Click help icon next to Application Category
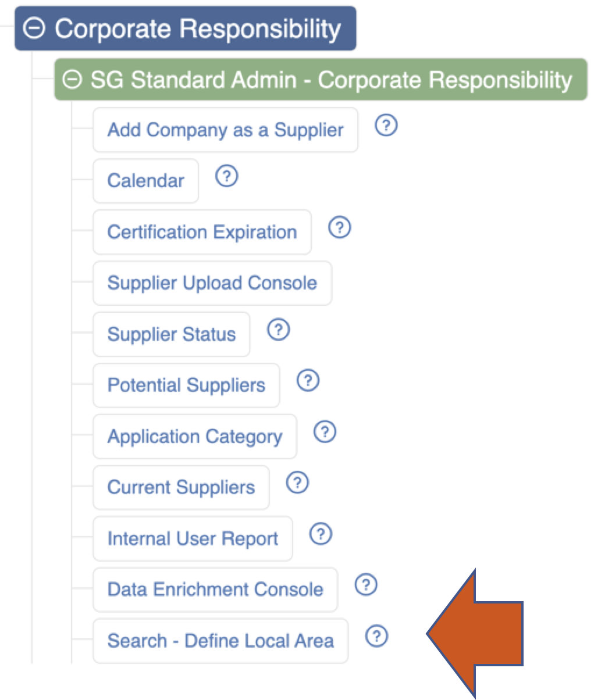The width and height of the screenshot is (612, 700). click(325, 432)
